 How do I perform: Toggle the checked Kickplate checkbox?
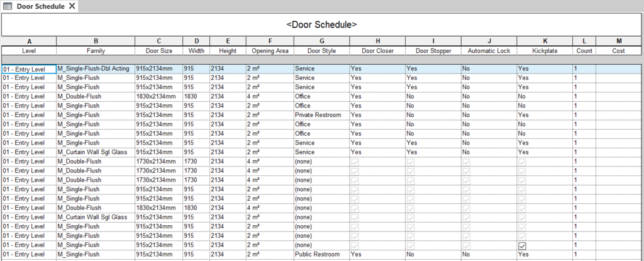click(521, 245)
